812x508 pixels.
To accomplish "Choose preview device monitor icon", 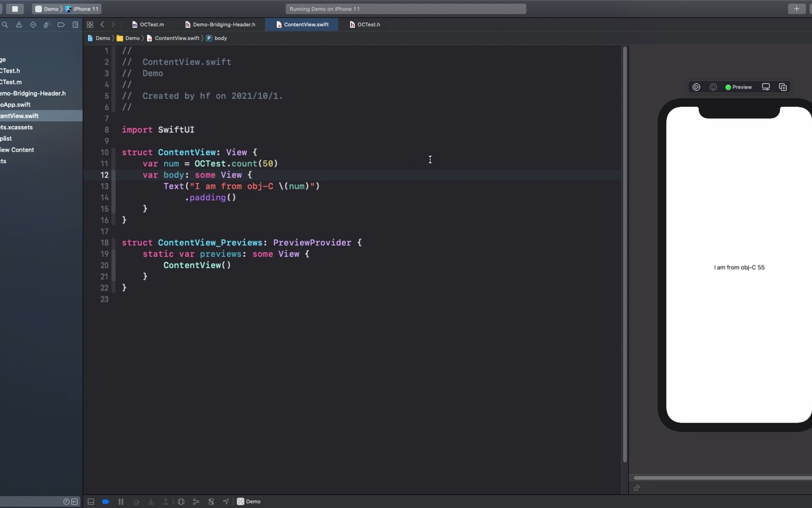I will (x=766, y=87).
